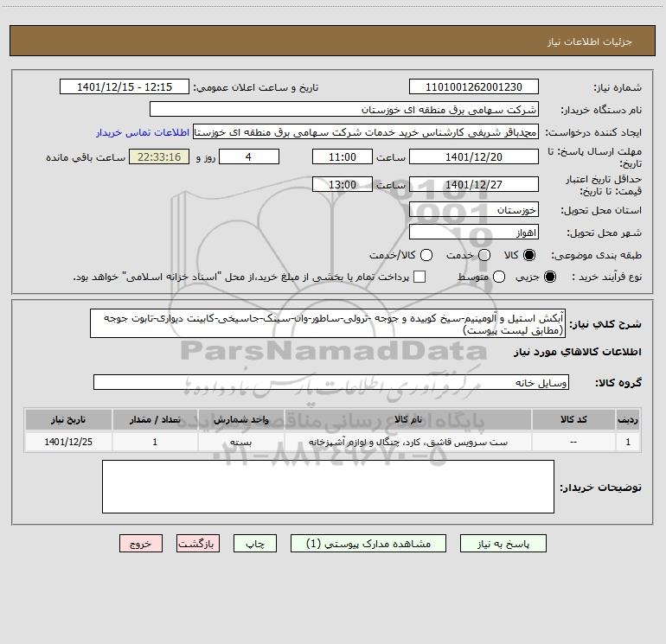Screen dimensions: 666x644
Task: Click the گروه کالا field وسایل خانه
Action: click(331, 382)
